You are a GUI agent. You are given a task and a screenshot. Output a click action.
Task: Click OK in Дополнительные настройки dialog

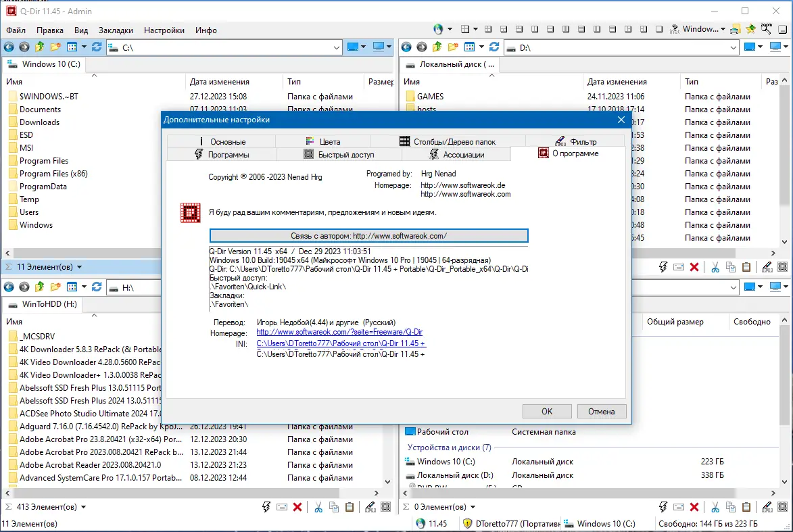point(547,411)
